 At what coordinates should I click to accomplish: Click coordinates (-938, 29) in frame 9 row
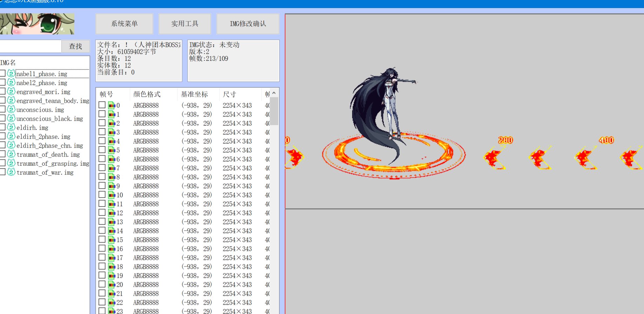(x=197, y=186)
